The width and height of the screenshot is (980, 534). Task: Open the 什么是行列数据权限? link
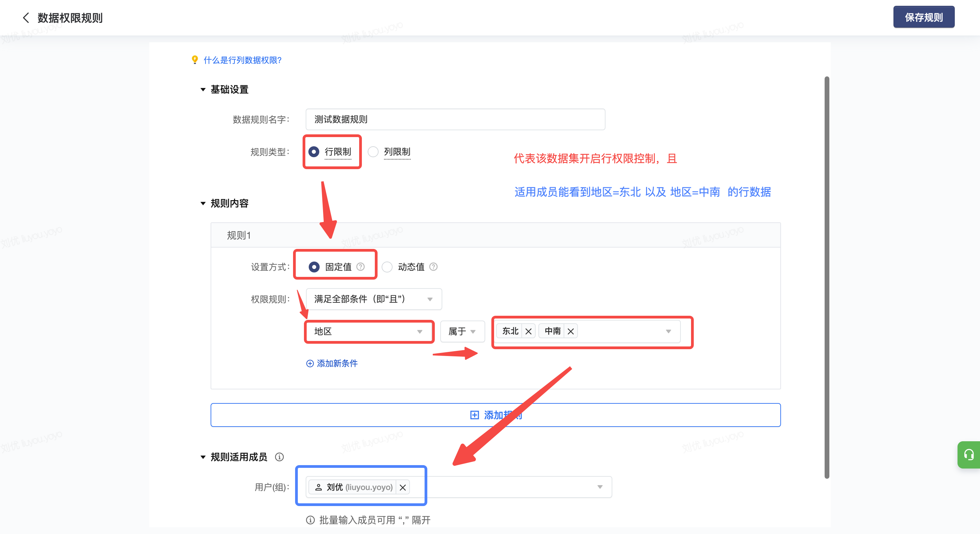(x=243, y=60)
